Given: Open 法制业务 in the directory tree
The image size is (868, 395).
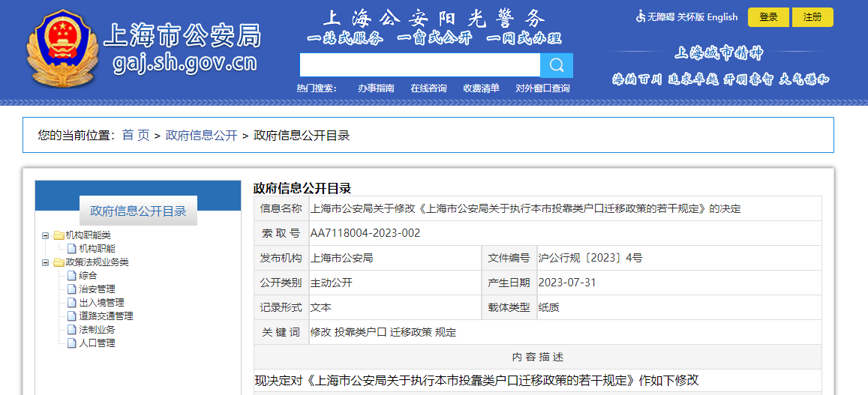Looking at the screenshot, I should tap(97, 329).
